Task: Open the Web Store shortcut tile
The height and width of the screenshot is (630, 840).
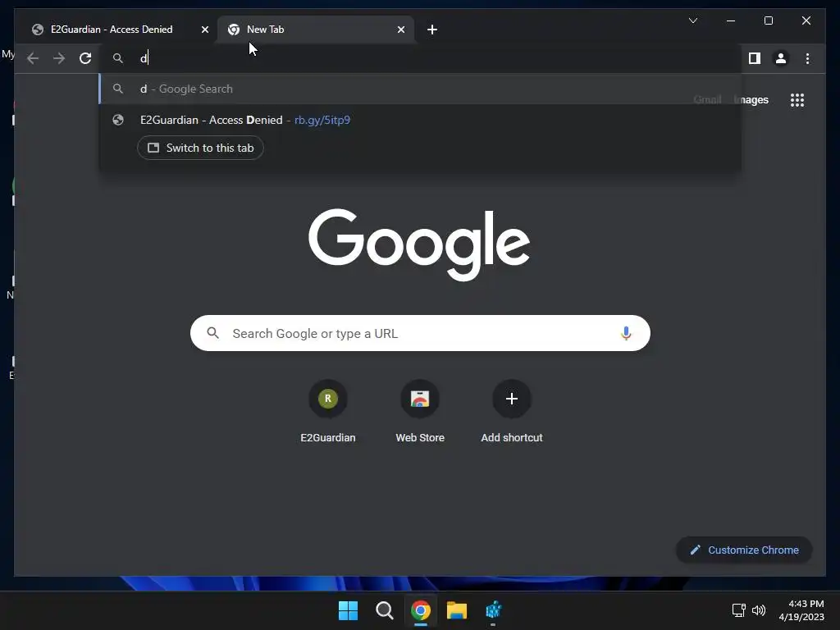Action: [x=420, y=411]
